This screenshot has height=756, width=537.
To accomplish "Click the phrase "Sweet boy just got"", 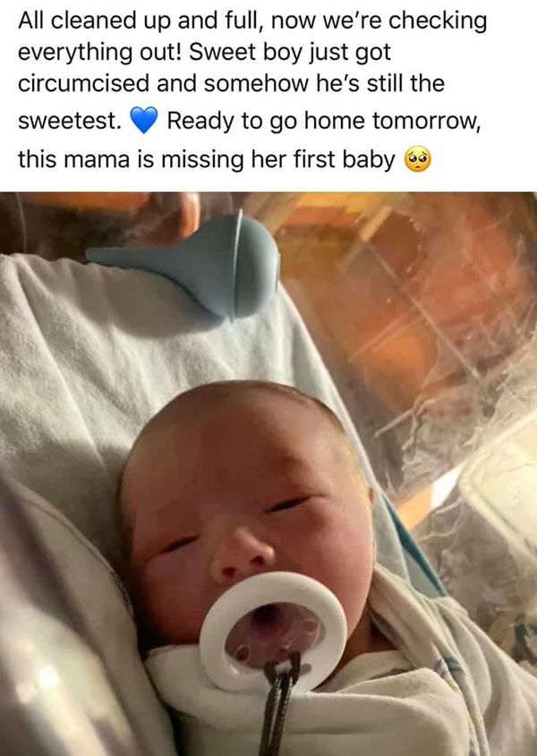I will tap(289, 53).
